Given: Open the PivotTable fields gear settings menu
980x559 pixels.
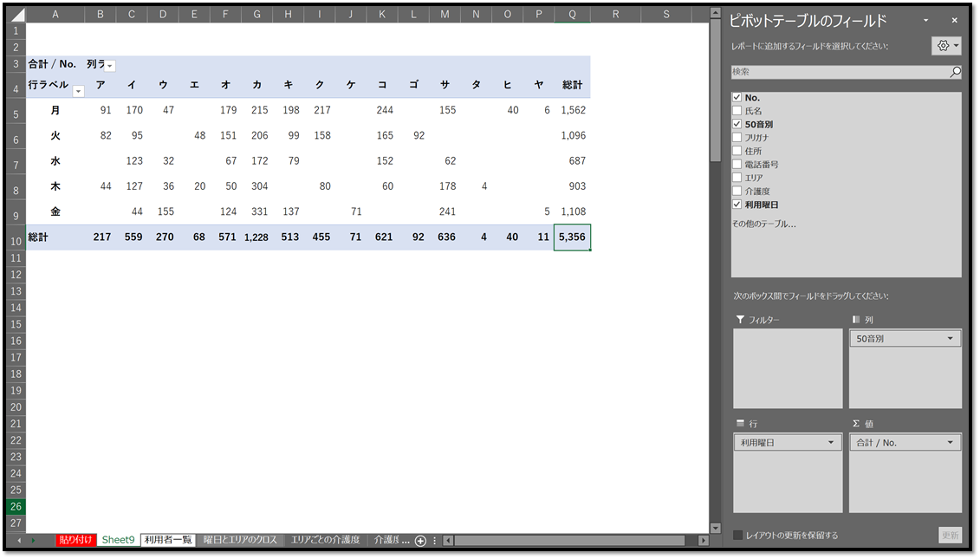Looking at the screenshot, I should coord(946,46).
